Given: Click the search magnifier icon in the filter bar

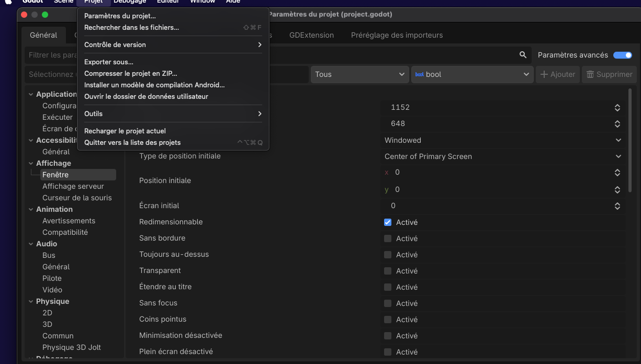Looking at the screenshot, I should pos(522,55).
